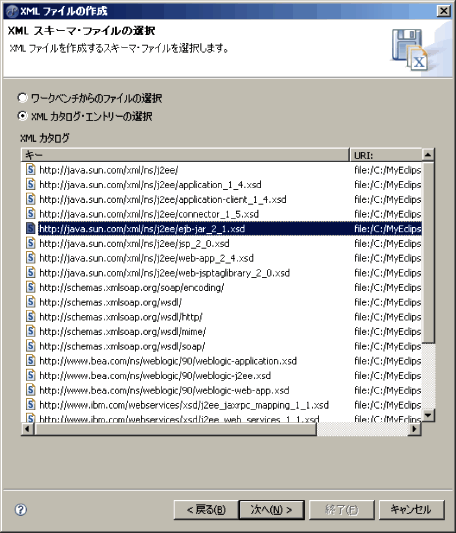Click the vertical scrollbar thumb
The image size is (456, 533).
428,252
